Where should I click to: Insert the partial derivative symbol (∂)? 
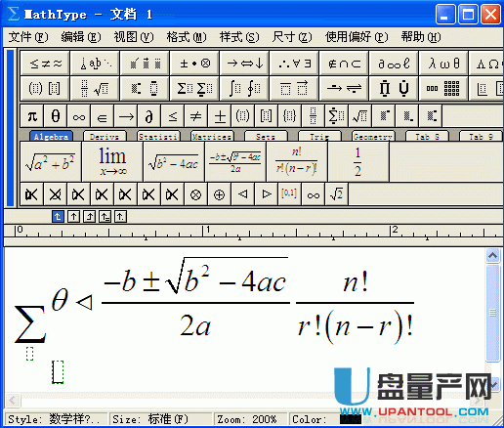tap(149, 116)
